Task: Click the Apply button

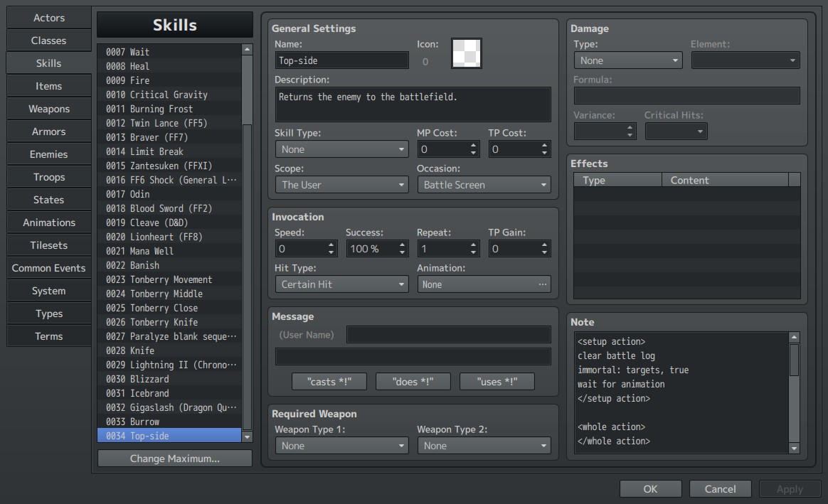Action: 790,489
